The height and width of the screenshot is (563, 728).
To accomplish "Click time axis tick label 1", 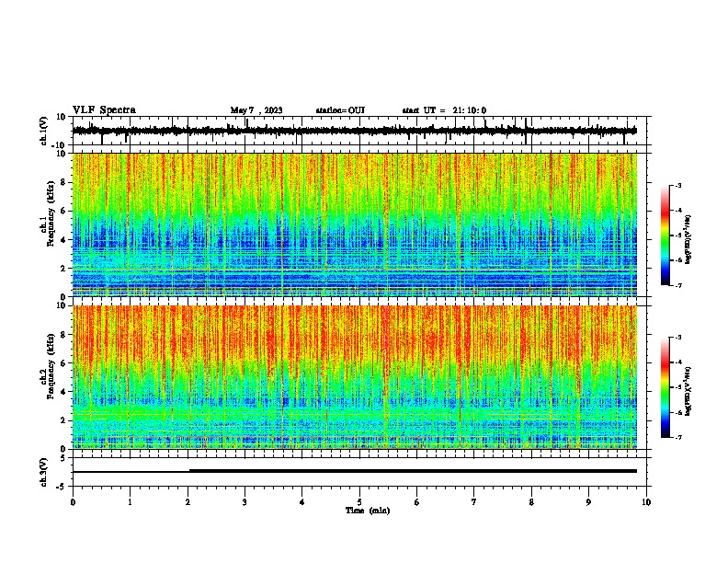I will [130, 502].
